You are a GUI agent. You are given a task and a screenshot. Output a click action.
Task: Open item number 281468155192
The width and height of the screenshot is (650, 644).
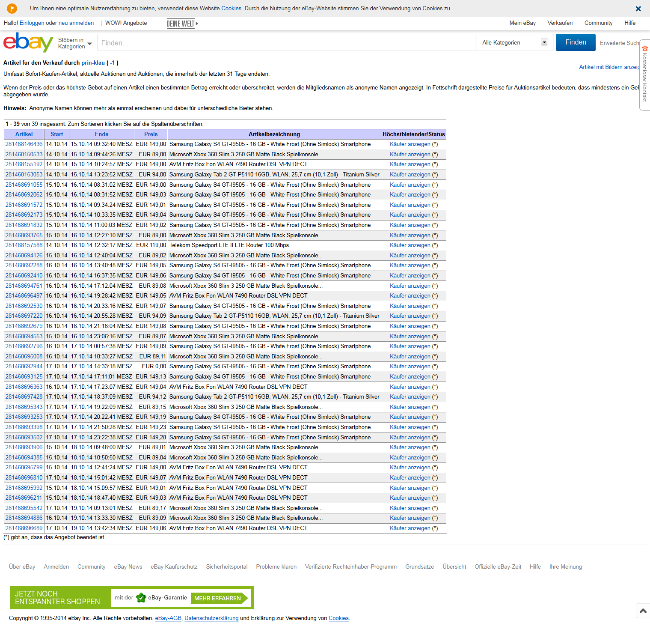coord(24,164)
